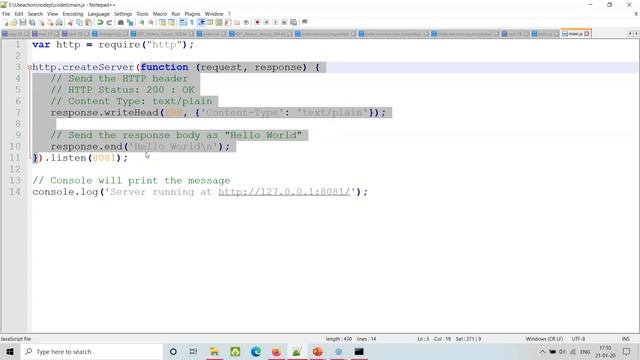Undo last edit via toolbar arrow

[100, 22]
